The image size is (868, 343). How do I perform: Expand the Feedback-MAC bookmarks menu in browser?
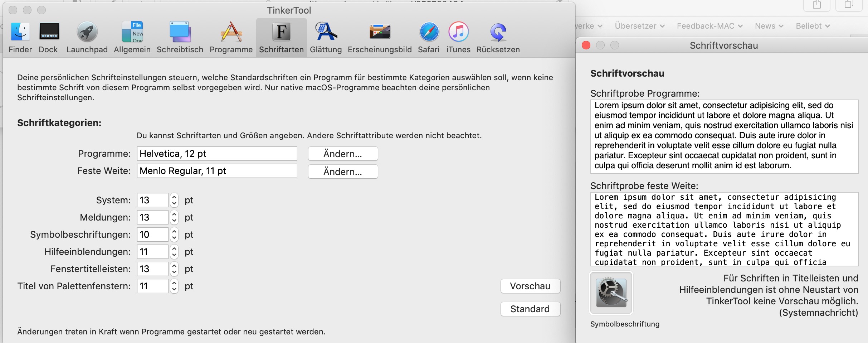pyautogui.click(x=710, y=26)
